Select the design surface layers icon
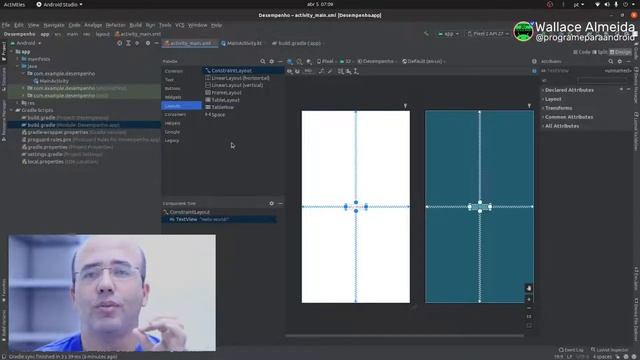 [289, 61]
